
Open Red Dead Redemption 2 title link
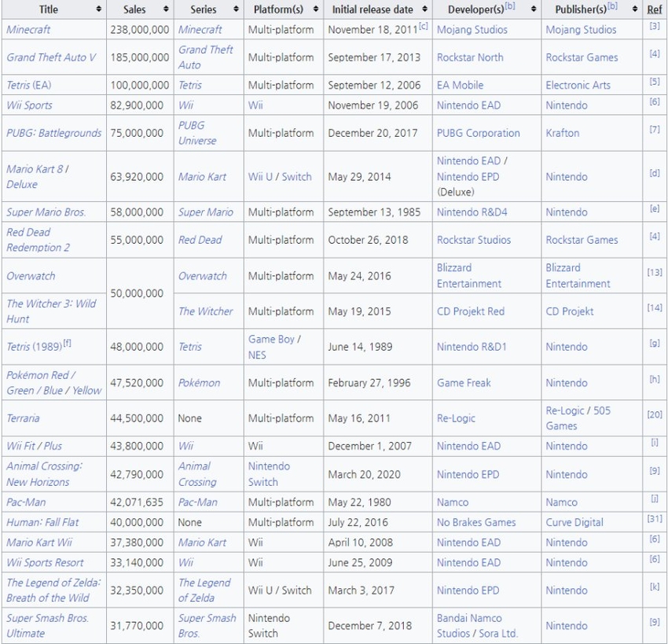click(x=38, y=240)
